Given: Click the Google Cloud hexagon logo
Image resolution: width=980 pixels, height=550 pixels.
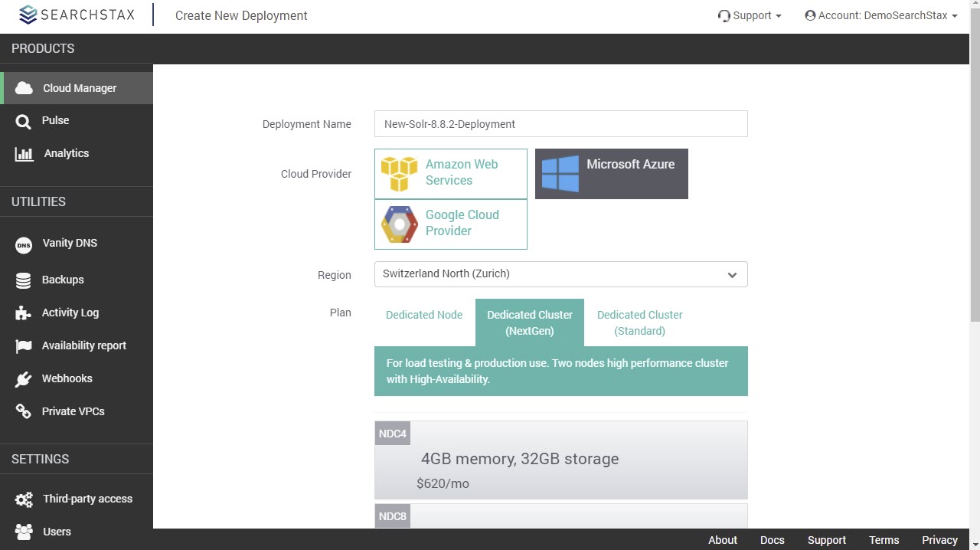Looking at the screenshot, I should pyautogui.click(x=400, y=224).
